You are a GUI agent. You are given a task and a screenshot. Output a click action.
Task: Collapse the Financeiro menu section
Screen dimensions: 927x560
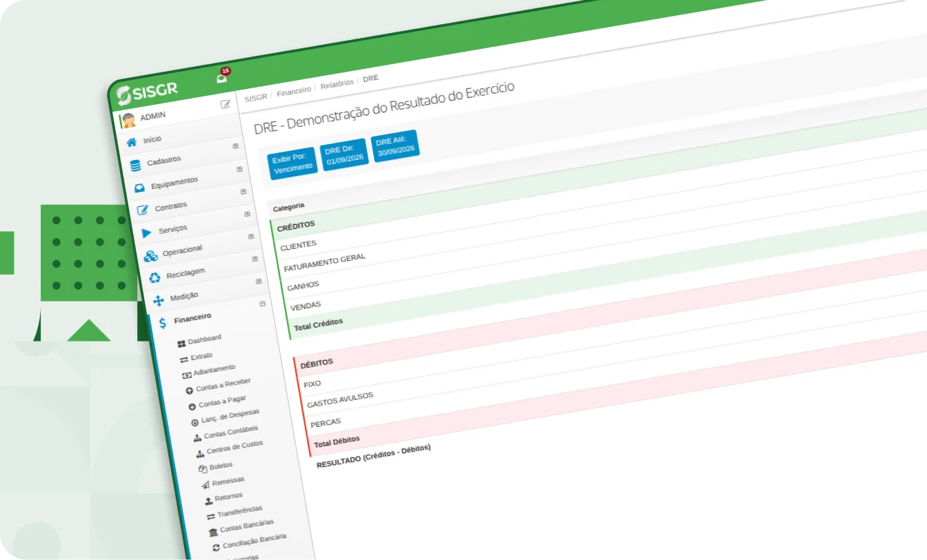(x=263, y=304)
